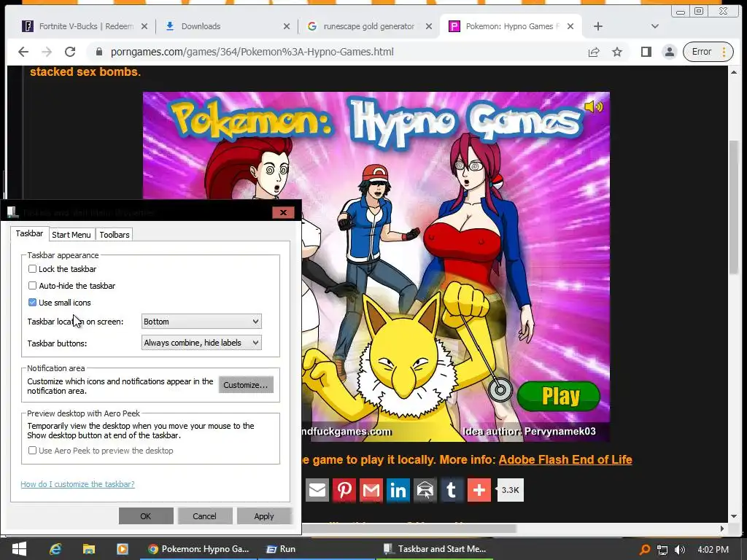The width and height of the screenshot is (747, 560).
Task: Toggle Use Aero Peek to preview the desktop
Action: pyautogui.click(x=32, y=451)
